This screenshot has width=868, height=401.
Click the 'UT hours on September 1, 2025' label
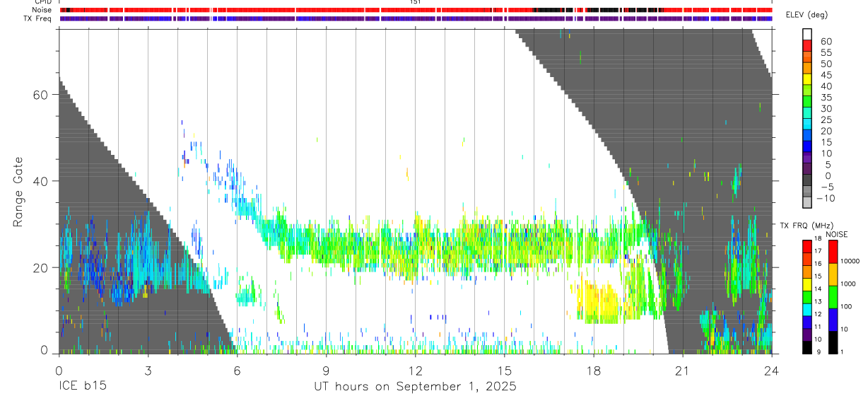[x=415, y=387]
